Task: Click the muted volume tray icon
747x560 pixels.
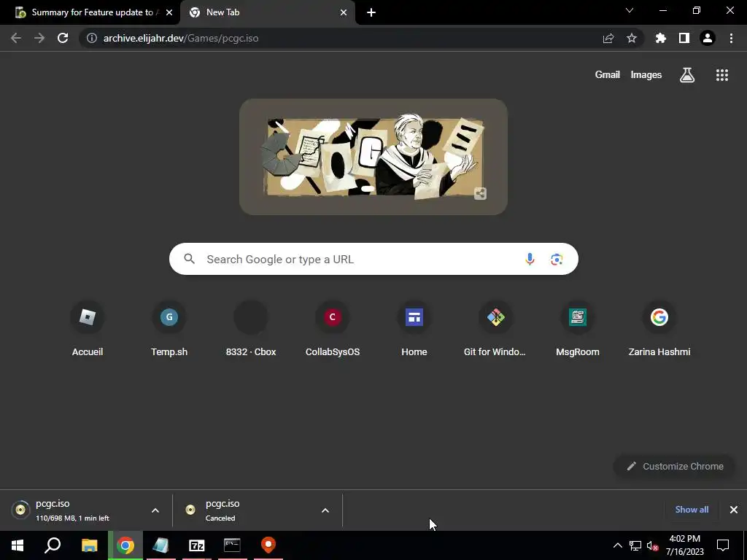Action: (x=653, y=545)
